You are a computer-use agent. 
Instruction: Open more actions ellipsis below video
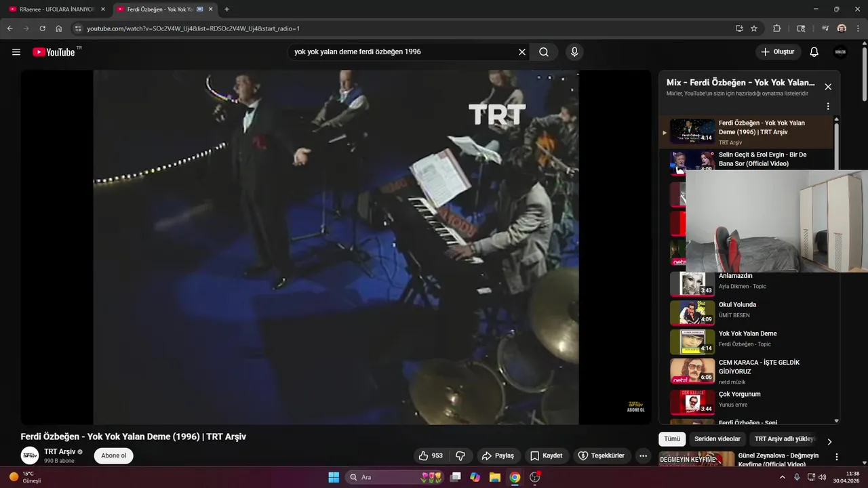point(644,455)
